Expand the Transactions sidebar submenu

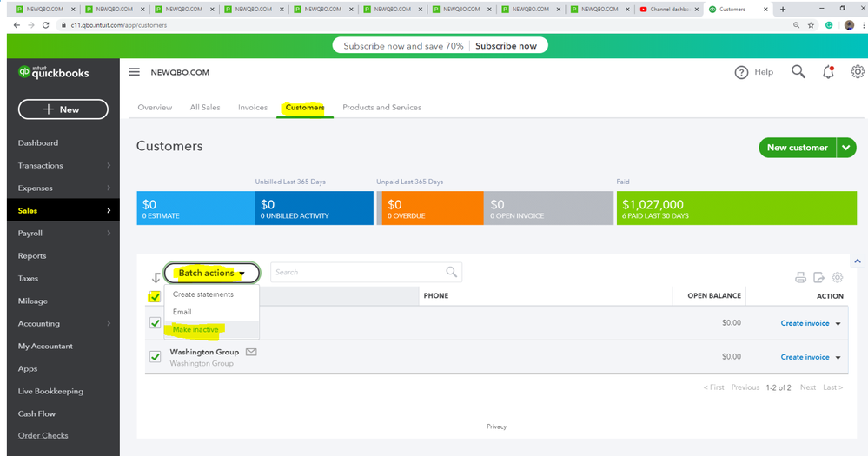point(109,166)
